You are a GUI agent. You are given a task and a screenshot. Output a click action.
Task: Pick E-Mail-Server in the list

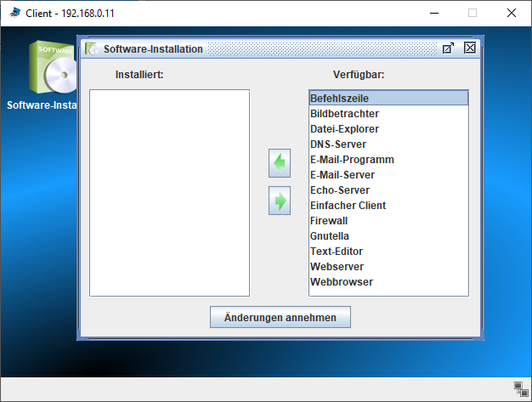(x=389, y=175)
